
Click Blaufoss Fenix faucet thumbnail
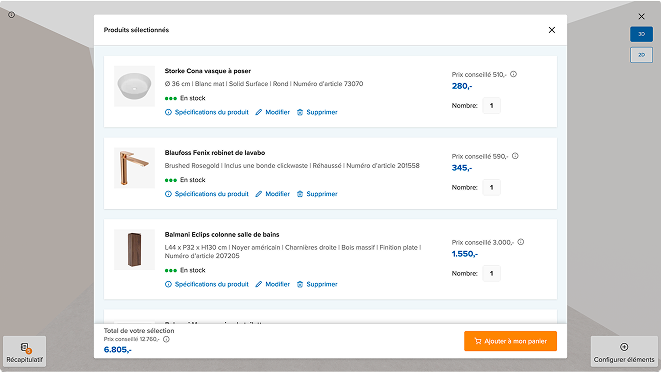pyautogui.click(x=134, y=168)
